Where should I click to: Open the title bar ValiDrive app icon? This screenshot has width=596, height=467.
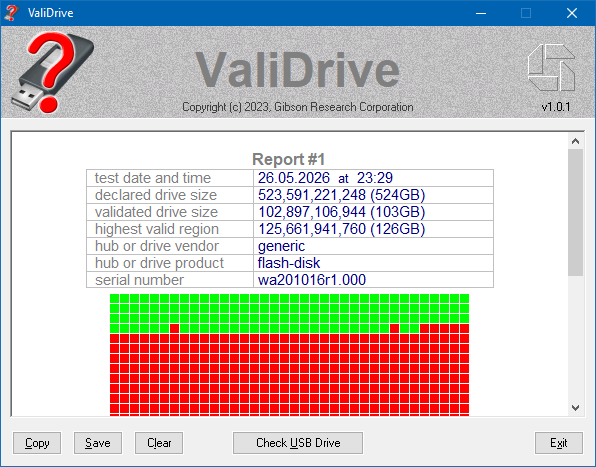[12, 13]
